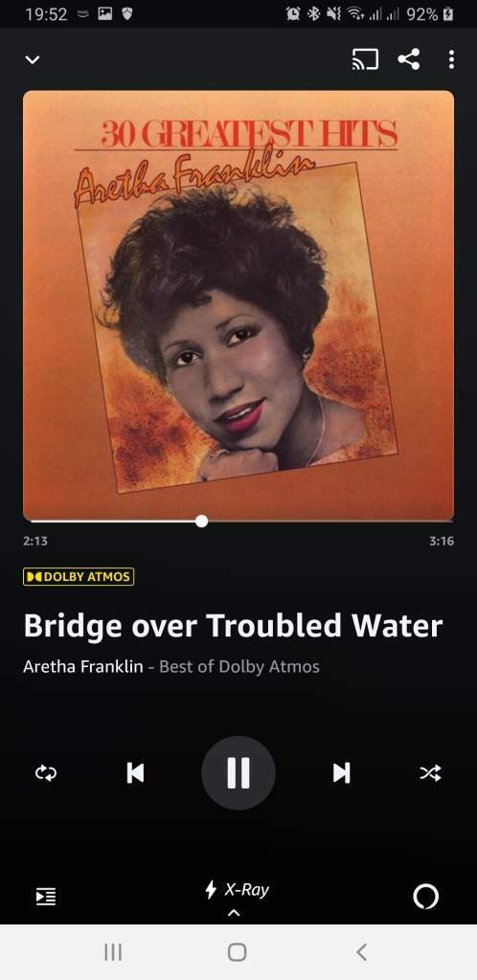Tap the Android home navigation button
The width and height of the screenshot is (477, 980).
click(238, 952)
